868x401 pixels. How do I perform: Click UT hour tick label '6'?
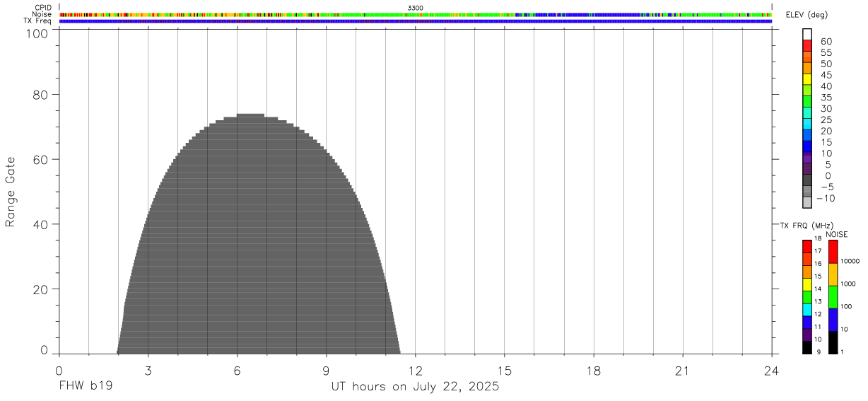tap(237, 370)
